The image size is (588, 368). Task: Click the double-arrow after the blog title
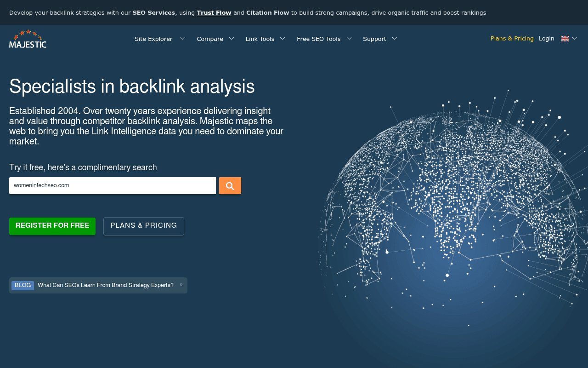[x=181, y=285]
